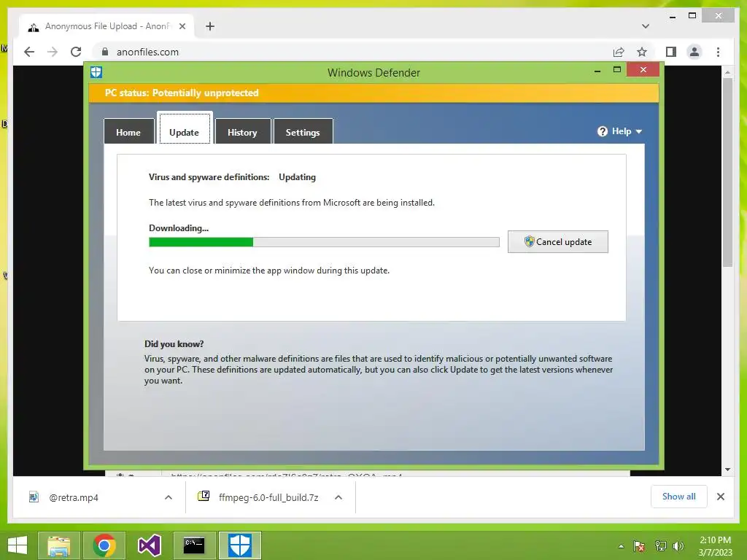Click the PC status: Potentially unprotected banner

[x=373, y=93]
